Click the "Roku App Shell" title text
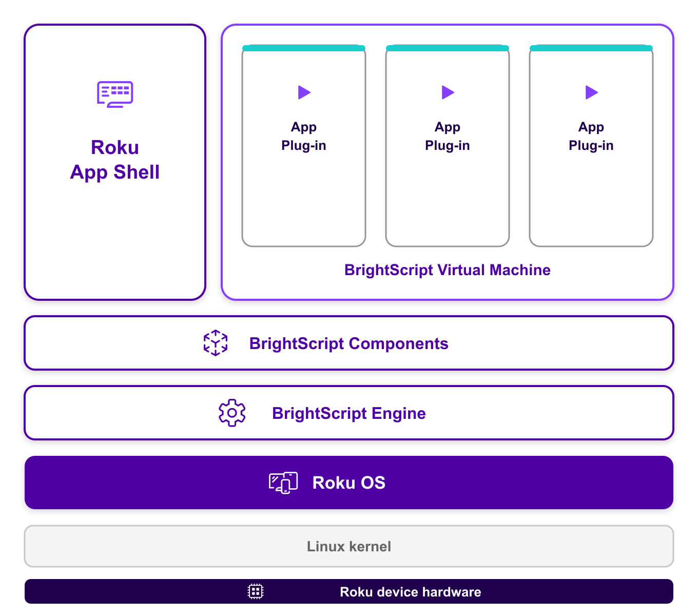This screenshot has height=616, width=698. point(115,160)
